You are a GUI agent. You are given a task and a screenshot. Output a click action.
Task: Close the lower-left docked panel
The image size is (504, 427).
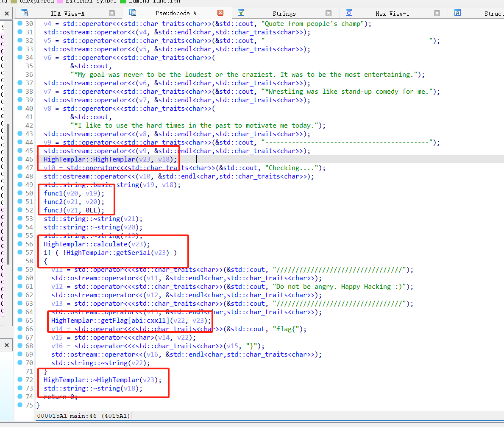point(7,345)
